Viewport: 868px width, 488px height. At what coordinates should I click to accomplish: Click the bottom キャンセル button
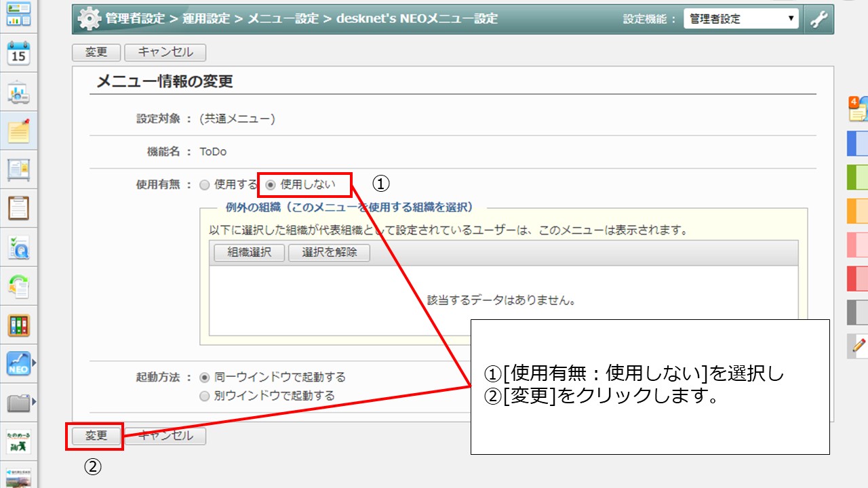pyautogui.click(x=165, y=436)
